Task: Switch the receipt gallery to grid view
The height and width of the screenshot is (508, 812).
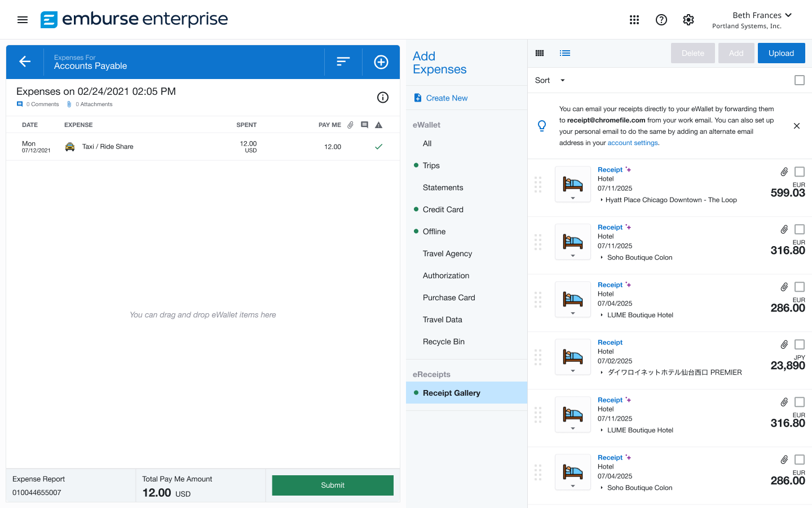Action: pos(540,53)
